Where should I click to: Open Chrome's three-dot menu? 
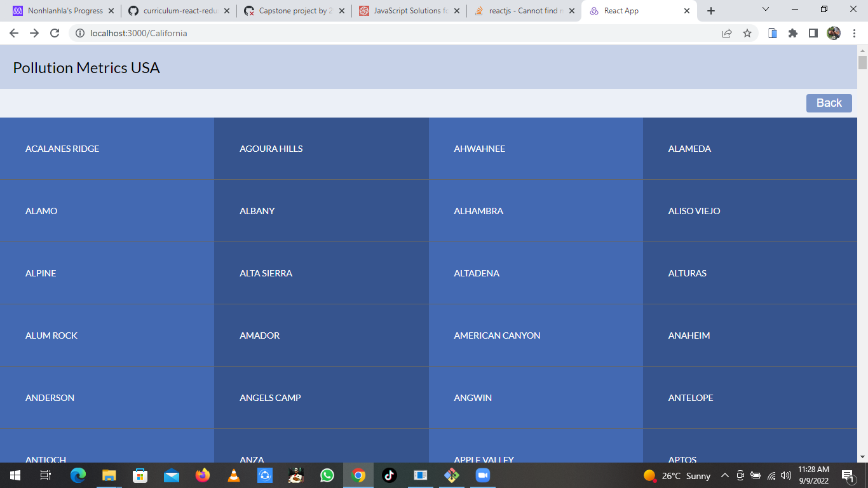[854, 32]
